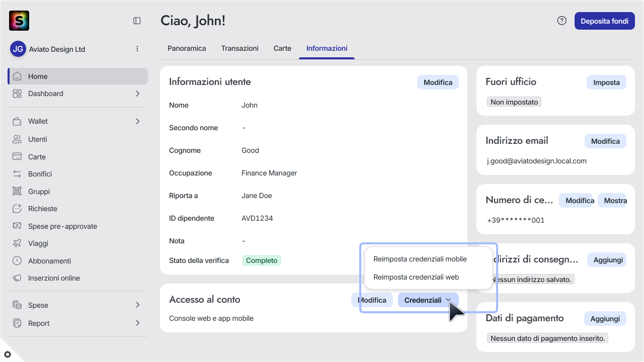This screenshot has height=362, width=644.
Task: Collapse the sidebar with the panel icon
Action: click(137, 21)
